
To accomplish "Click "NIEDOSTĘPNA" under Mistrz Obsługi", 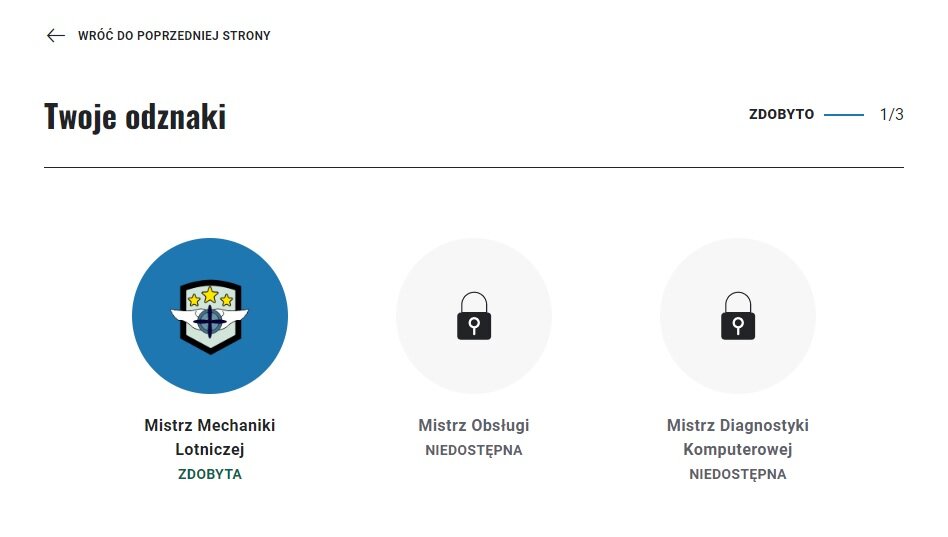I will click(x=474, y=451).
